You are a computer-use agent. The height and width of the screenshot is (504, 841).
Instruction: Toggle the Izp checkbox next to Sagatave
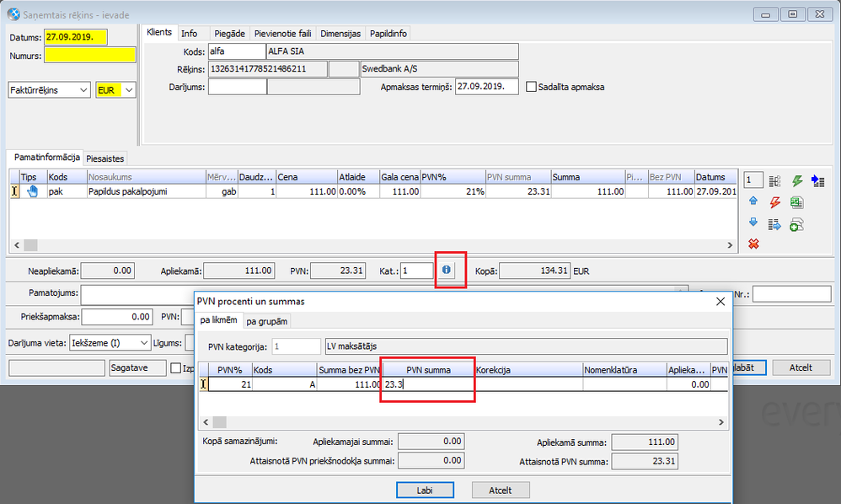pyautogui.click(x=175, y=367)
